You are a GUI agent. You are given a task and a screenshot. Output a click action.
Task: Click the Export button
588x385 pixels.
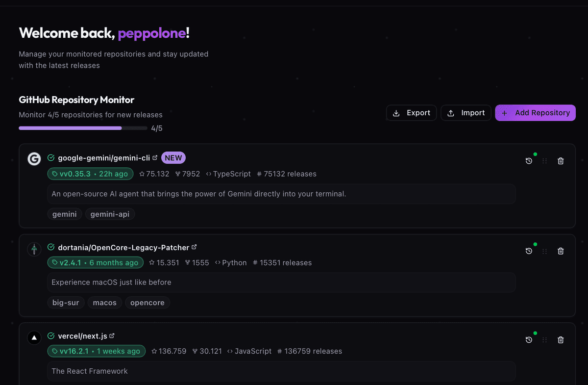(x=411, y=112)
